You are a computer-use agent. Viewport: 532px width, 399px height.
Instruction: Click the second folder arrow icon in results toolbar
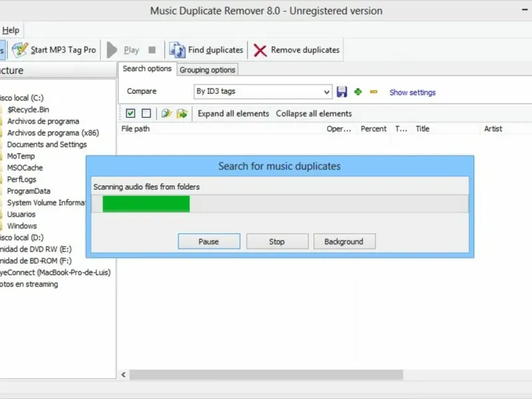pos(182,113)
